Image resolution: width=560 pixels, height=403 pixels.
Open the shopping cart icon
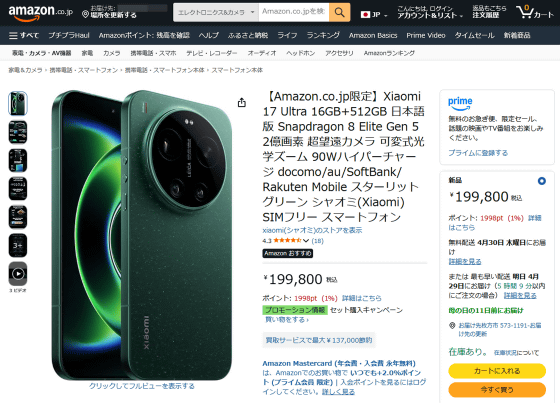coord(524,12)
